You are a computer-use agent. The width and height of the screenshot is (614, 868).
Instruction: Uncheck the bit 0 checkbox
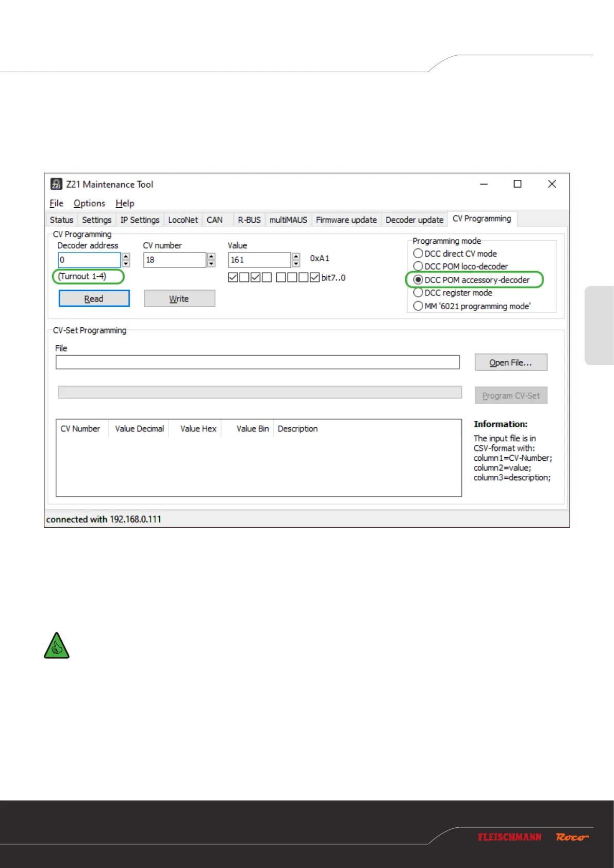pyautogui.click(x=315, y=278)
